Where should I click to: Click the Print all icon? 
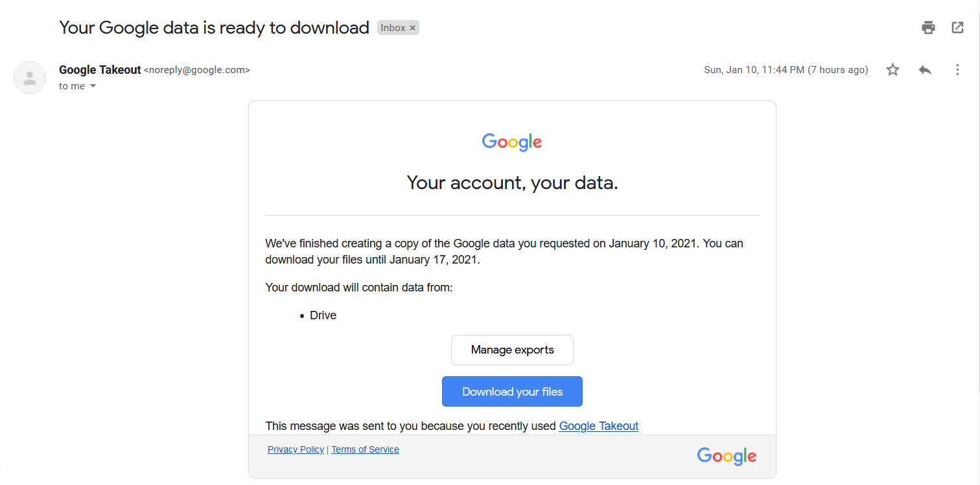(x=928, y=27)
